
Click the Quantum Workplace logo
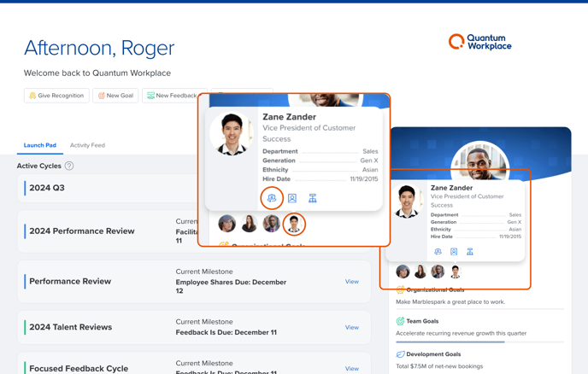[x=480, y=42]
